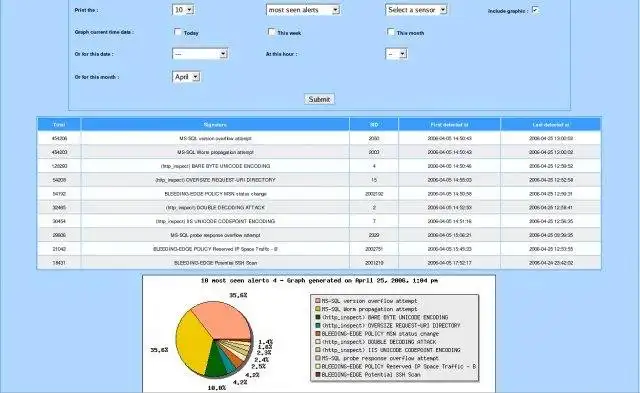Tick the This month checkbox
This screenshot has width=640, height=393.
tap(391, 31)
